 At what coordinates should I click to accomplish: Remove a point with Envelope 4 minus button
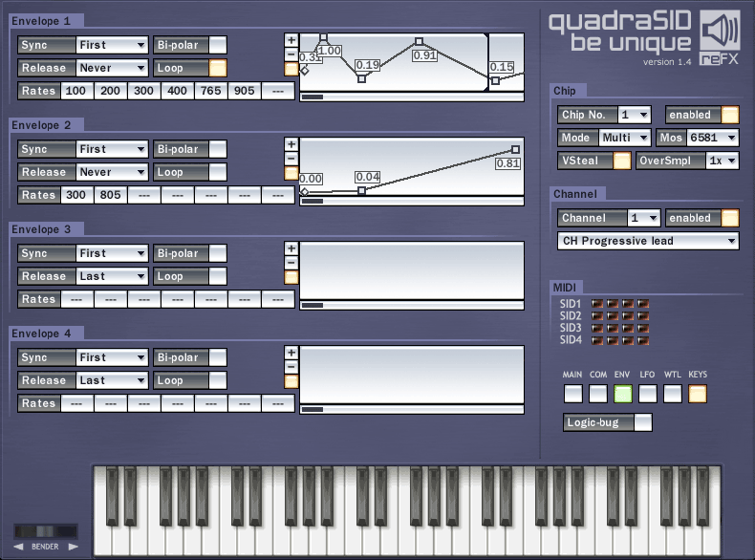pyautogui.click(x=291, y=367)
